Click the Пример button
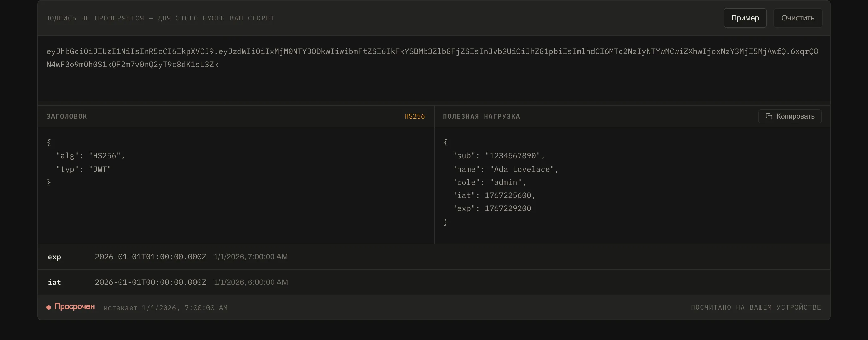 point(745,18)
